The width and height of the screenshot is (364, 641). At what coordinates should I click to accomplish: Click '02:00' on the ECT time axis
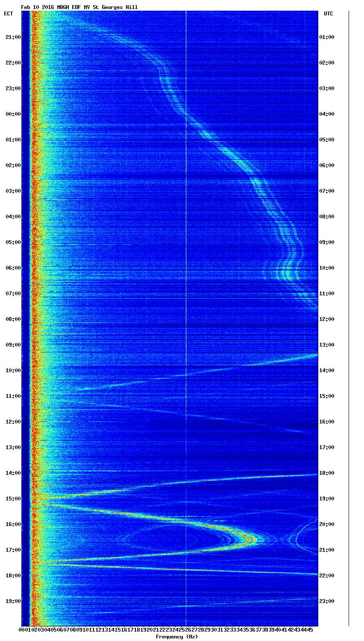click(13, 165)
